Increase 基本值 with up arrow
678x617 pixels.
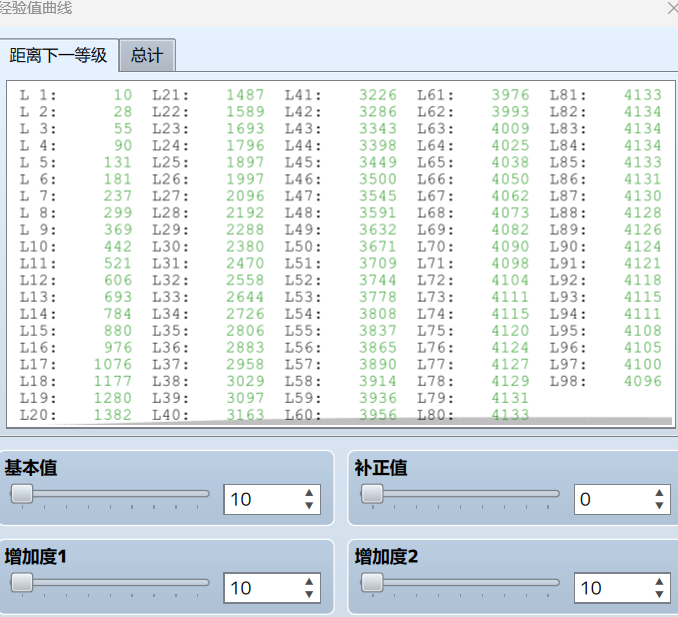(x=309, y=492)
